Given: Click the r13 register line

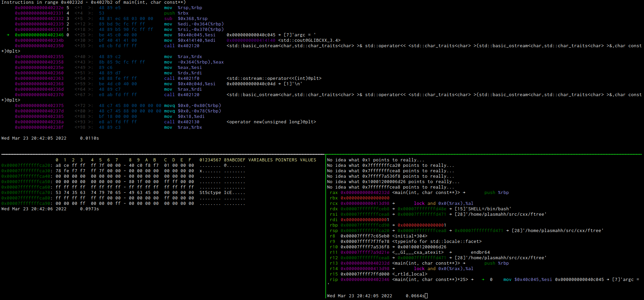Looking at the screenshot, I should [x=419, y=263].
